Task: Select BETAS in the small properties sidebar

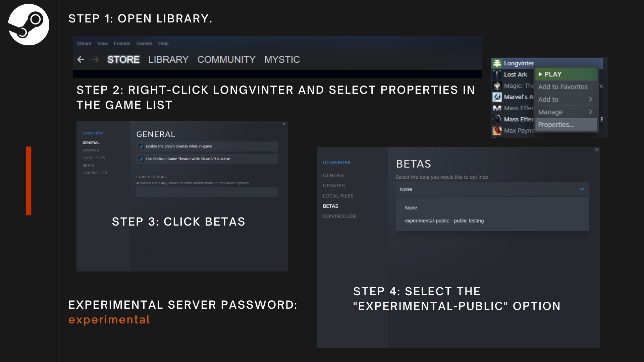Action: point(88,165)
